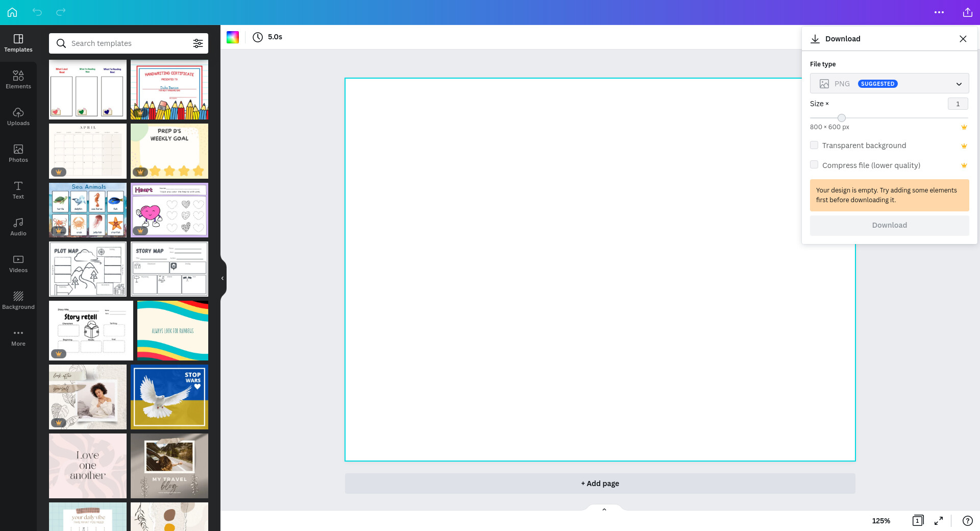The height and width of the screenshot is (531, 980).
Task: Select the blank design canvas
Action: pyautogui.click(x=600, y=270)
